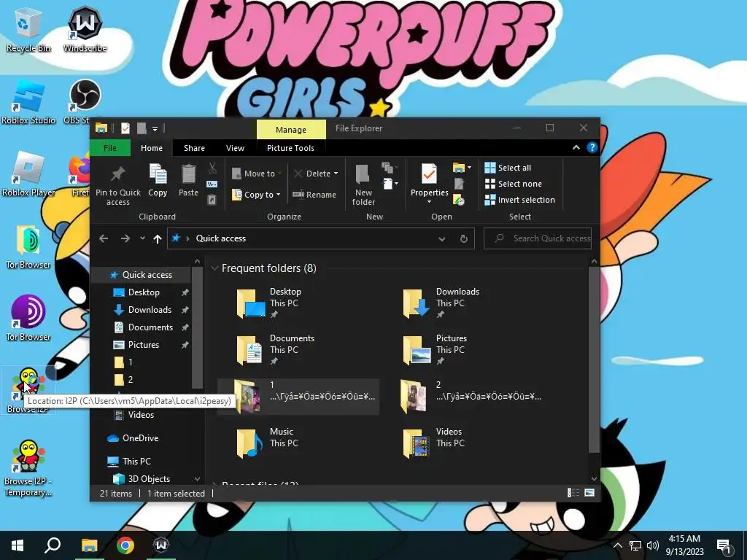747x560 pixels.
Task: Switch to the View ribbon tab
Action: [x=235, y=148]
